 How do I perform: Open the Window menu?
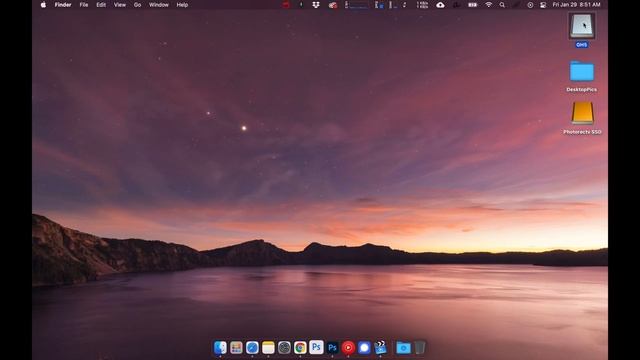159,5
